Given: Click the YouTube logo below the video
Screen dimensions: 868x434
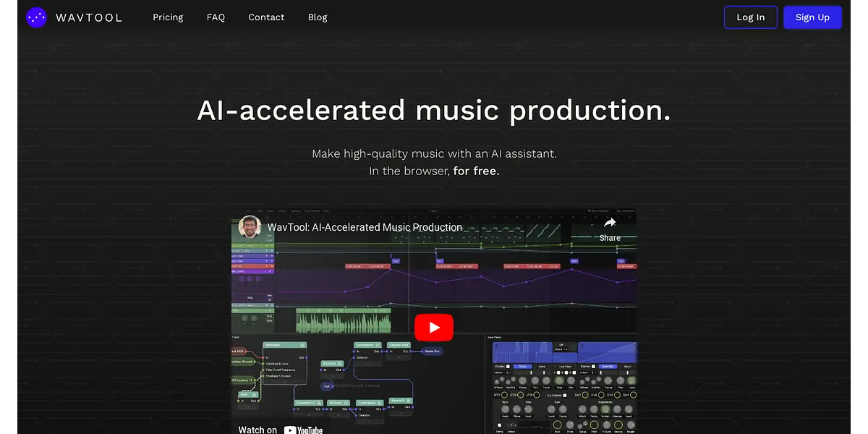Looking at the screenshot, I should [303, 430].
